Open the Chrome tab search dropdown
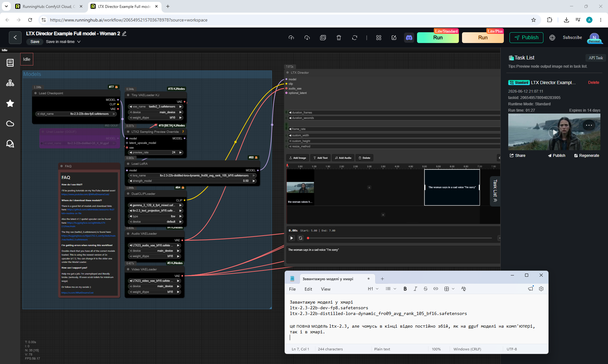The height and width of the screenshot is (364, 608). point(6,6)
